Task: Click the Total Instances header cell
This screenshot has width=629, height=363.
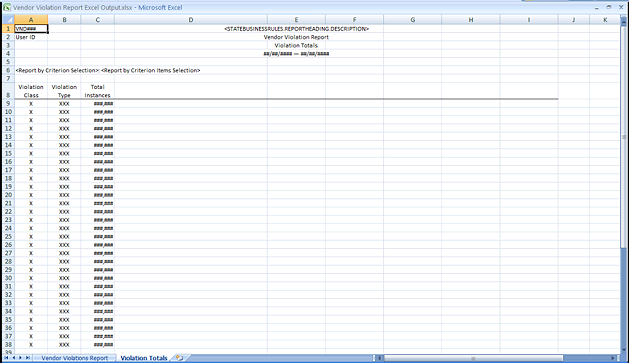Action: point(97,91)
